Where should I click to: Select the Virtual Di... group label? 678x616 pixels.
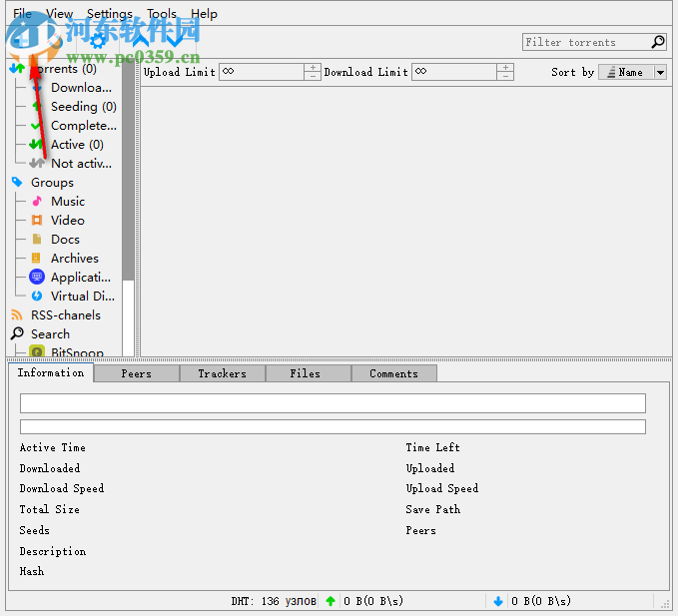pos(83,297)
